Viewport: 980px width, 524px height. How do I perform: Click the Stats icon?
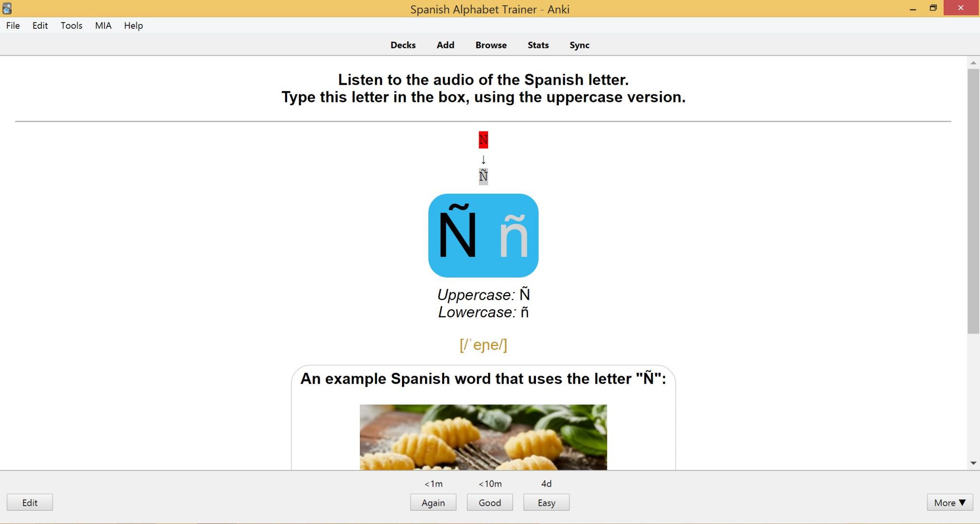click(538, 45)
